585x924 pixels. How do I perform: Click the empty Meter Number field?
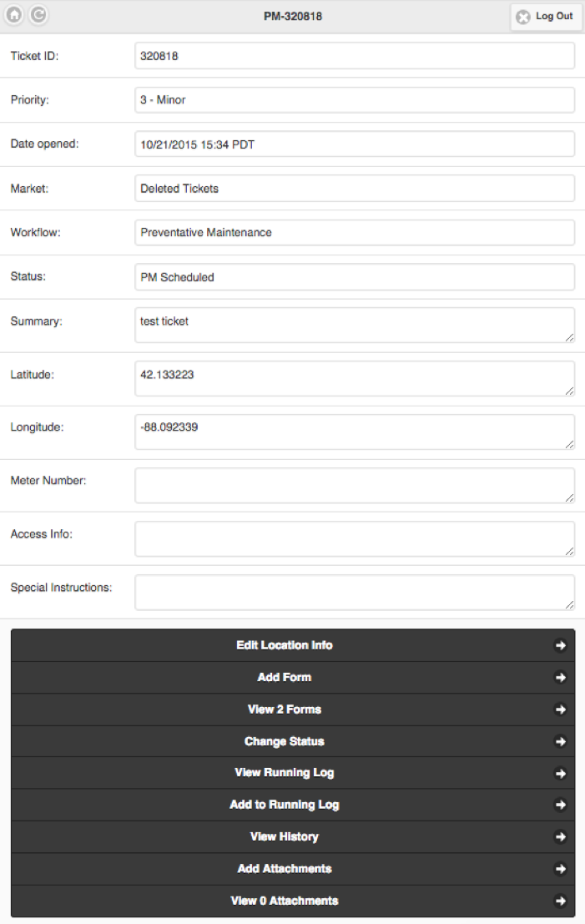[354, 485]
